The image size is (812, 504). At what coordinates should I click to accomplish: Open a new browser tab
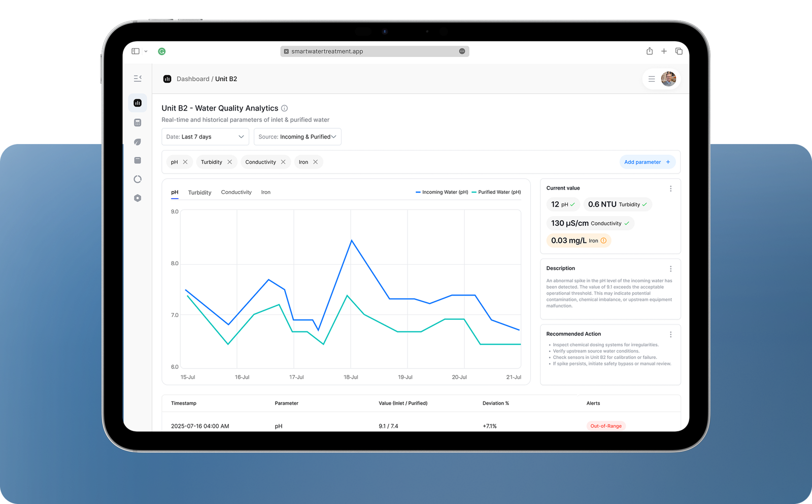tap(664, 51)
